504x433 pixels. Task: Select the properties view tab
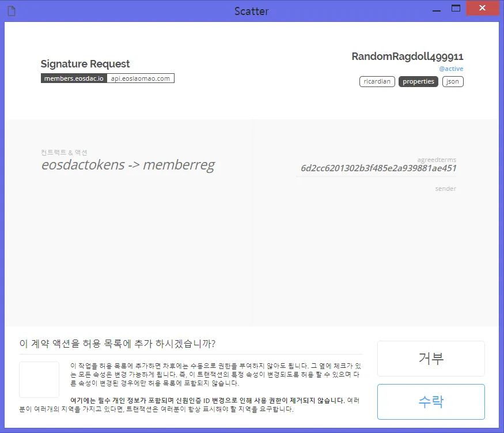pyautogui.click(x=418, y=81)
